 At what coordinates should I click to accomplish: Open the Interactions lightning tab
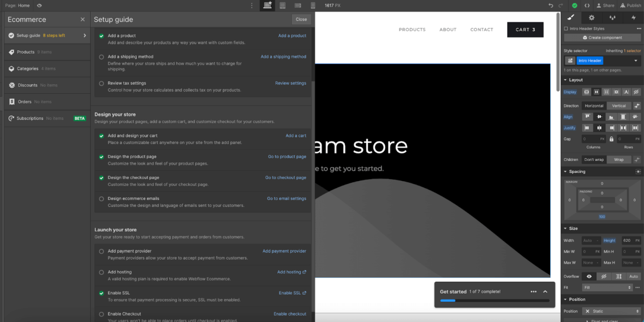tap(633, 17)
